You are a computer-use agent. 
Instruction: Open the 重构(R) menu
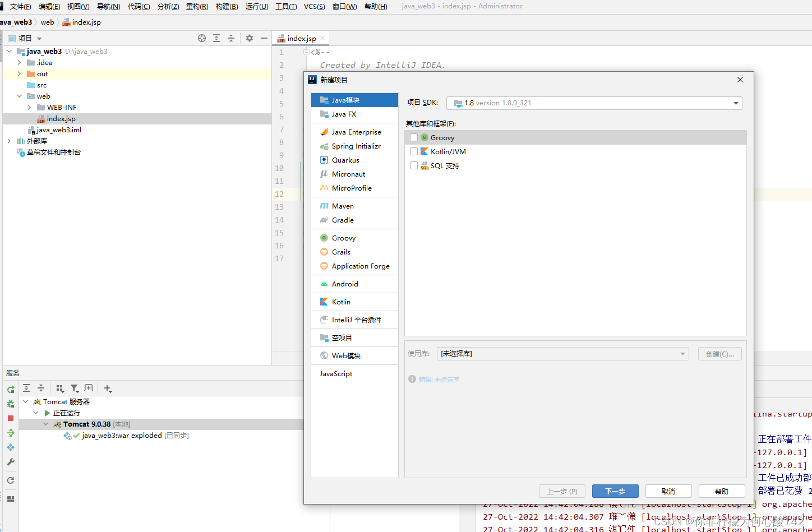coord(197,6)
